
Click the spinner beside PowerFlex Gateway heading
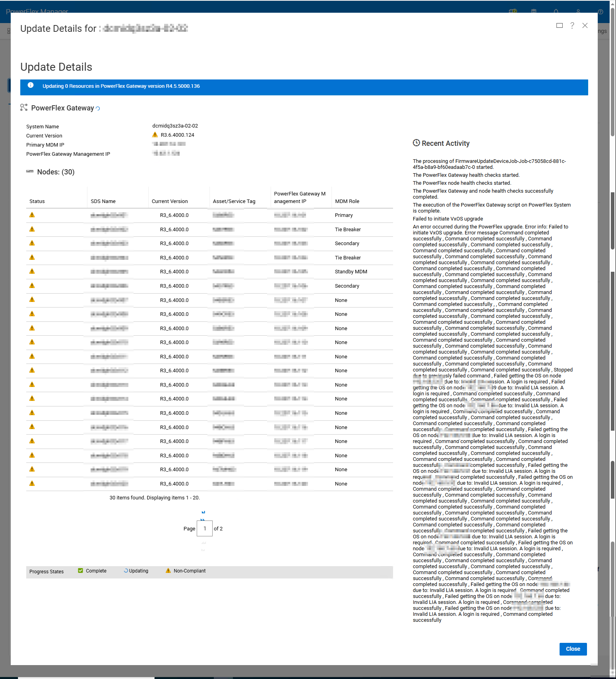pyautogui.click(x=98, y=108)
